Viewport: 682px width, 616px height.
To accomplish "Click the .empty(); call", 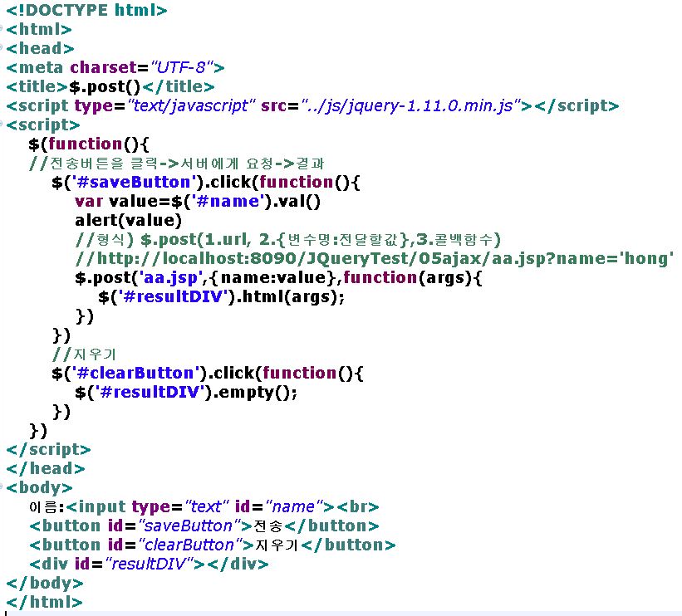I will (254, 393).
